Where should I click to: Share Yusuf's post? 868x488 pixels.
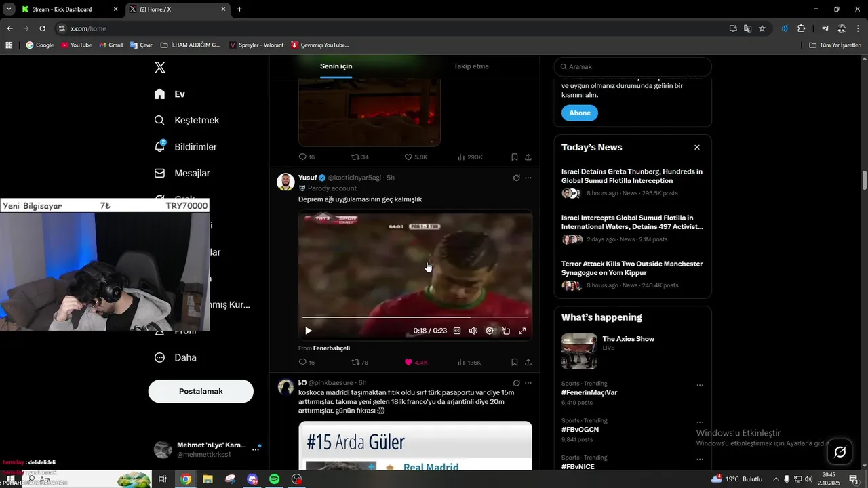[x=528, y=363]
